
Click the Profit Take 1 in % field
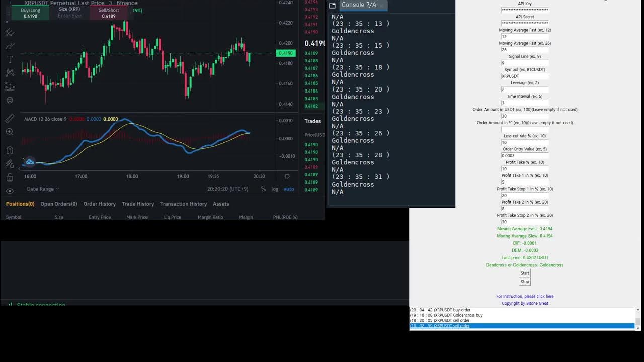point(525,182)
